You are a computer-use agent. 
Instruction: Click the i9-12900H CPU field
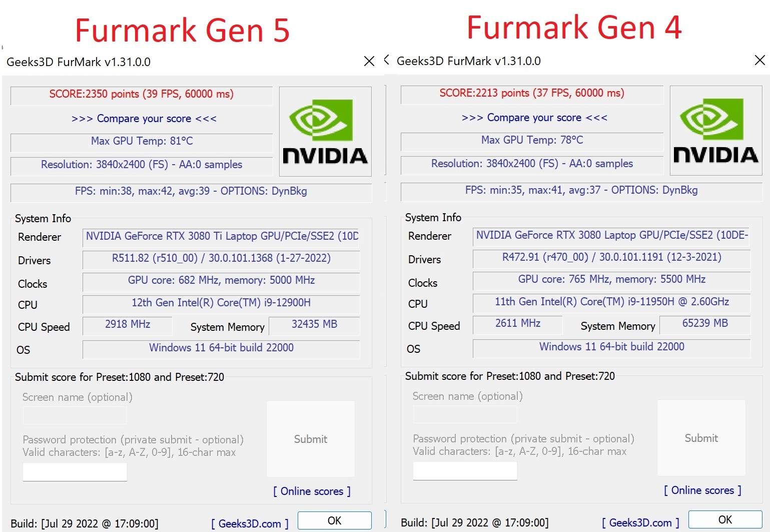[x=221, y=304]
